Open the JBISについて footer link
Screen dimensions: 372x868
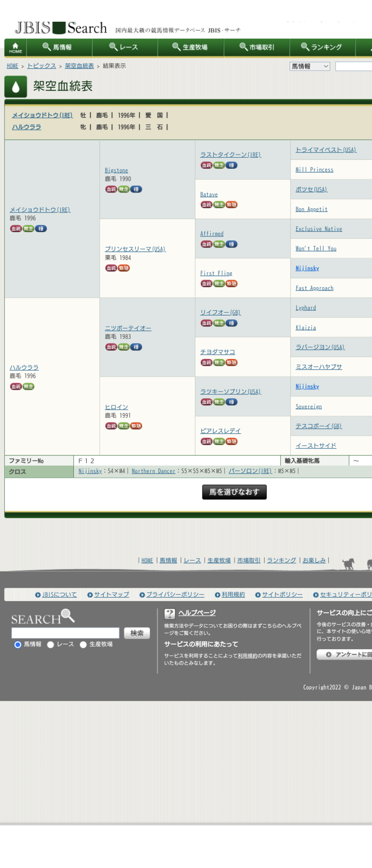59,595
